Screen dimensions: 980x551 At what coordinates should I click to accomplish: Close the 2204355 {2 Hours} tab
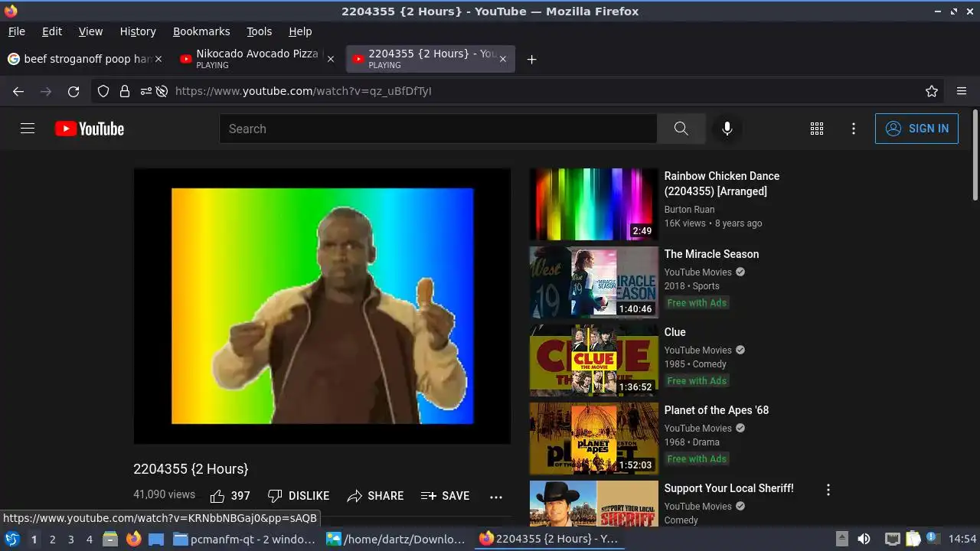point(502,59)
